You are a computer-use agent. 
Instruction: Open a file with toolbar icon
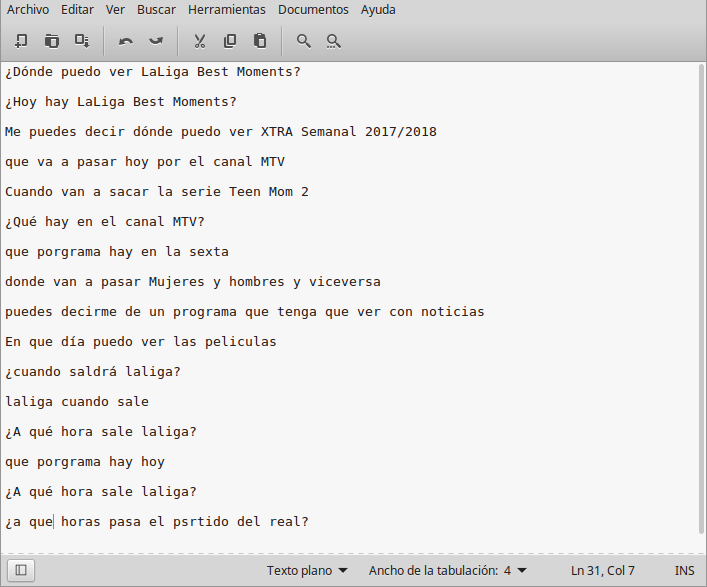52,41
